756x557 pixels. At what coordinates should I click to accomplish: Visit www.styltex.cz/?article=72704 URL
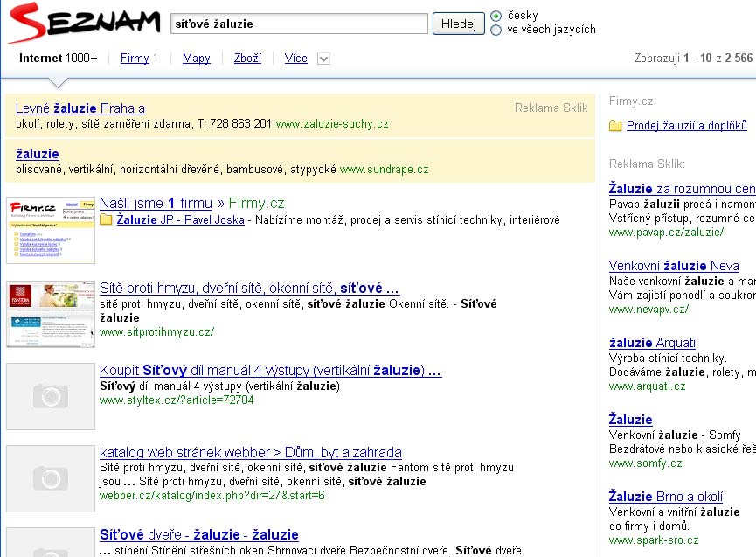pyautogui.click(x=177, y=400)
